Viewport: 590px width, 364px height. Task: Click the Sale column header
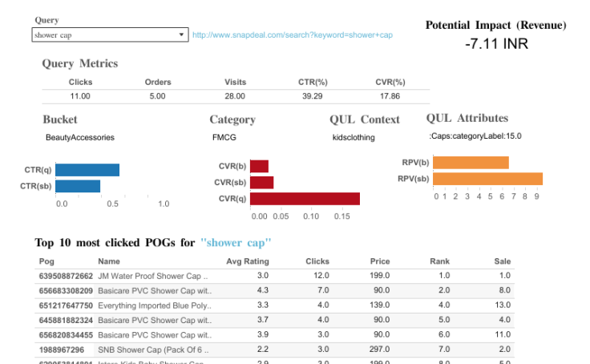point(503,261)
